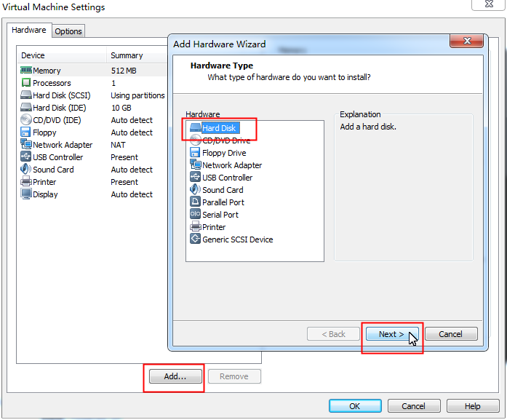Switch to the Options tab

pyautogui.click(x=68, y=31)
